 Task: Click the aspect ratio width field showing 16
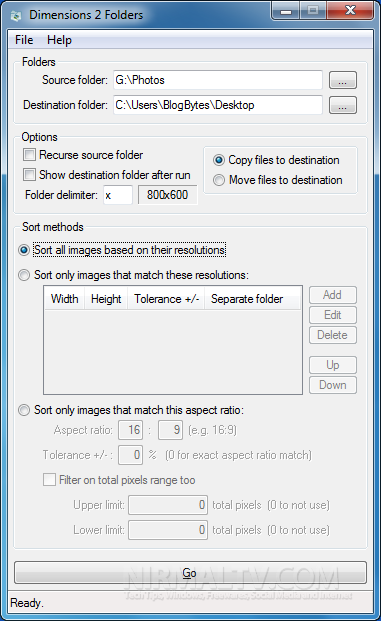(131, 430)
